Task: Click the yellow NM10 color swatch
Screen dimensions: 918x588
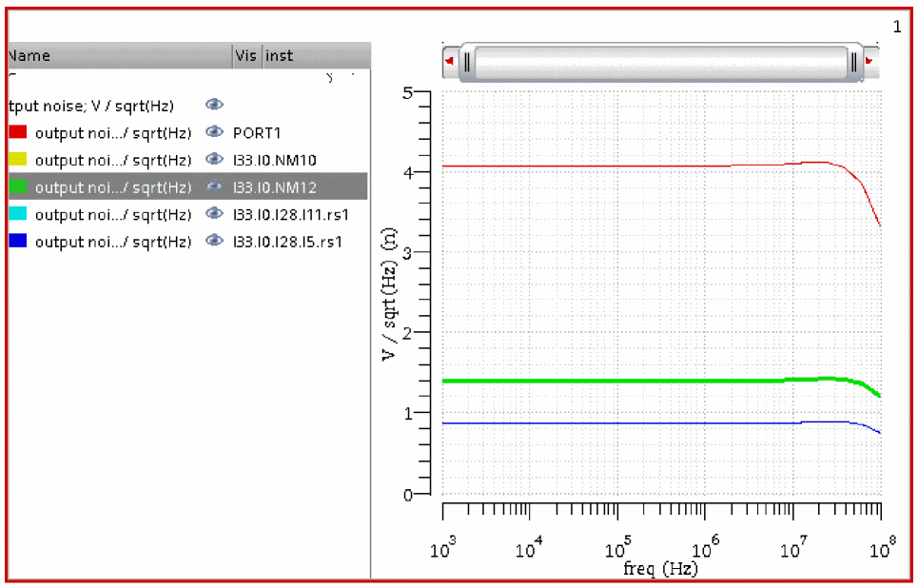Action: pos(18,160)
